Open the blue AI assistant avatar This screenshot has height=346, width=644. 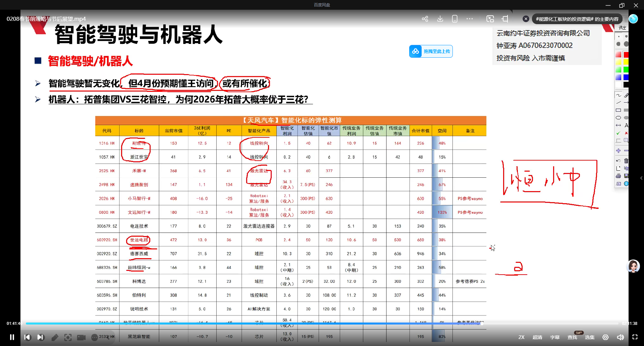(x=633, y=19)
